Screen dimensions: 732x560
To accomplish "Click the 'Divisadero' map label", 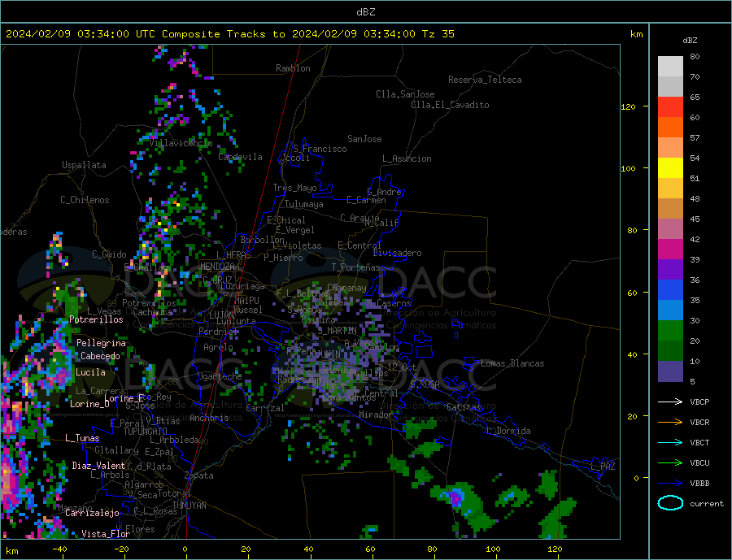I will [397, 253].
